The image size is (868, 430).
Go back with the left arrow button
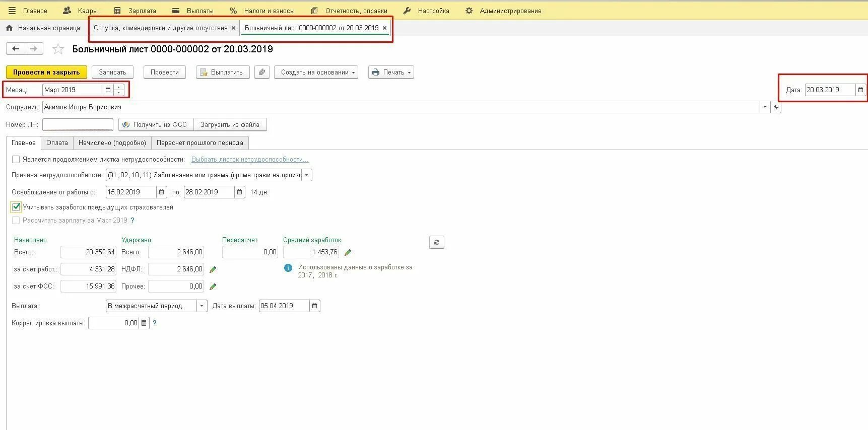click(16, 49)
